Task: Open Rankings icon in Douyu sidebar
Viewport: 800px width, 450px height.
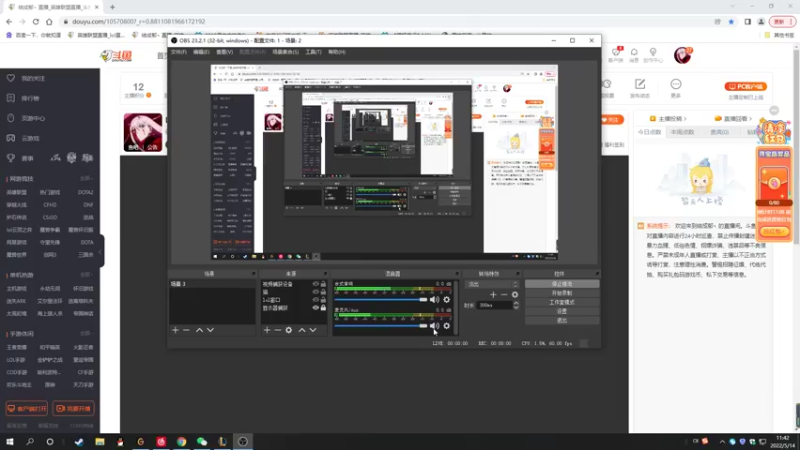Action: tap(11, 98)
